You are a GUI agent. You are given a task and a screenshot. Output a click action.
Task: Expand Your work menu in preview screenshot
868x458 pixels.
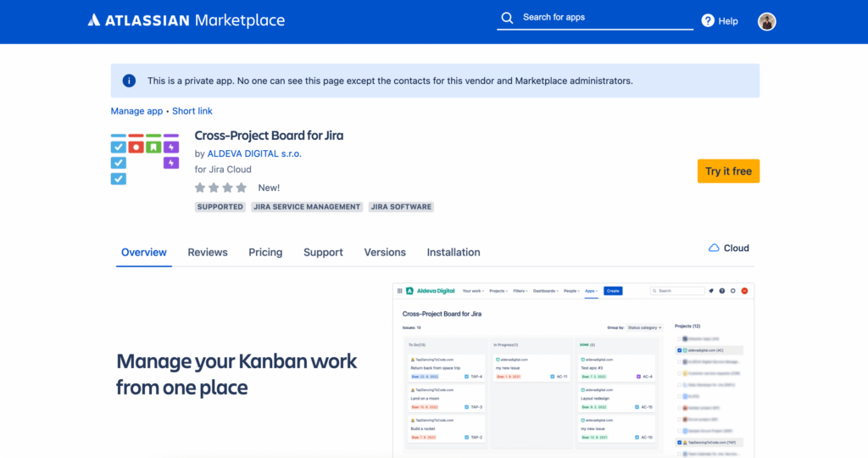coord(473,291)
